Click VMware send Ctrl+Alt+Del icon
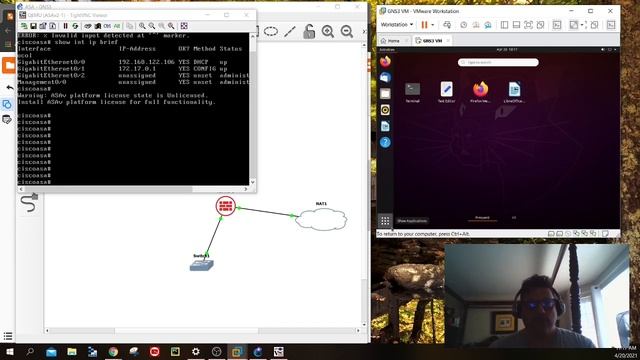 (447, 25)
